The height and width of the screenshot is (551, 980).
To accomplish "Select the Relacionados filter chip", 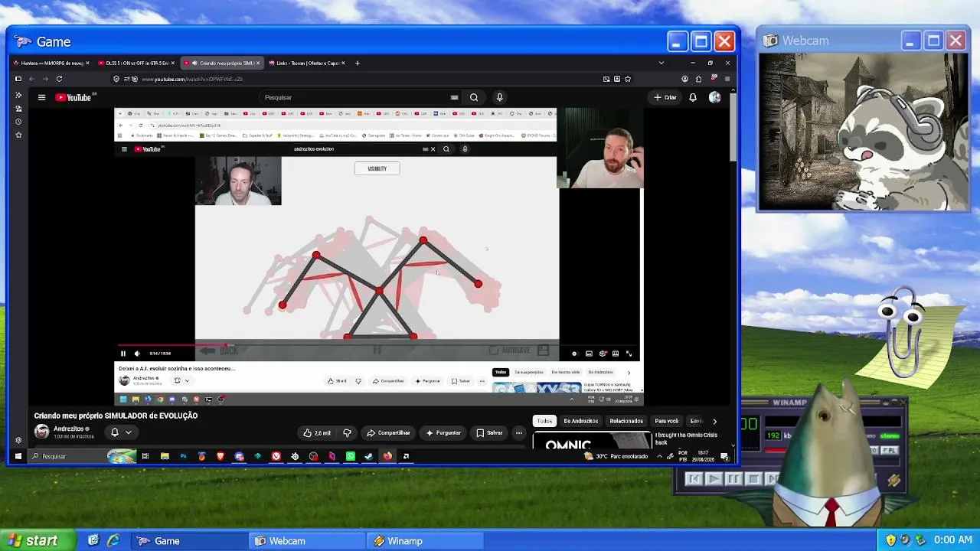I will coord(626,421).
